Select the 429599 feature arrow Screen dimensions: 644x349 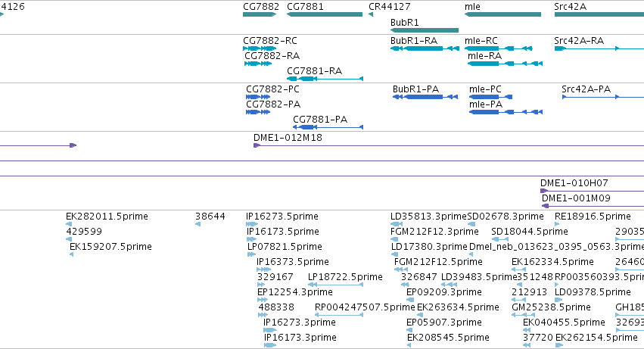[69, 239]
